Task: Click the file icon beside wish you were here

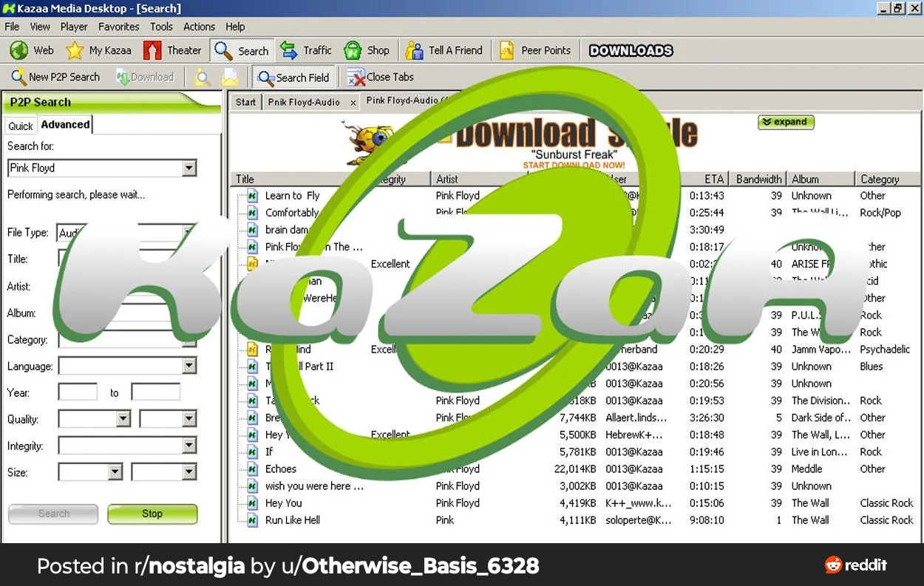Action: tap(251, 486)
